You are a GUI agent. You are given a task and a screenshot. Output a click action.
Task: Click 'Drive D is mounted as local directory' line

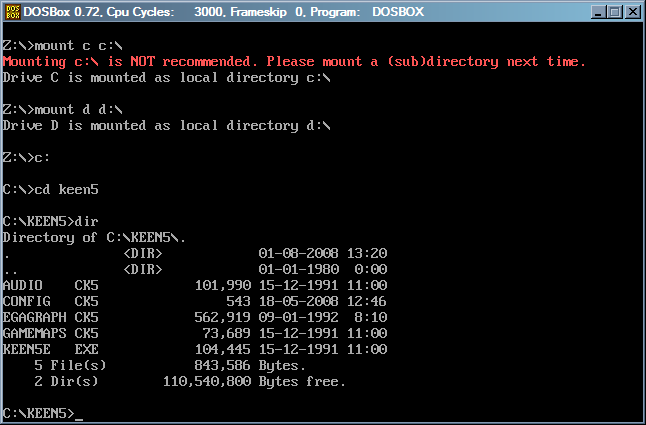166,126
